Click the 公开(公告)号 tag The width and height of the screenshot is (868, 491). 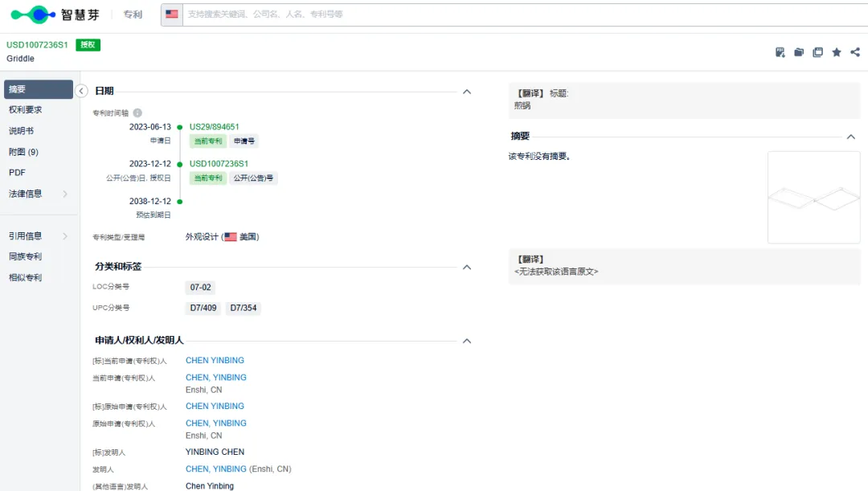pyautogui.click(x=253, y=178)
